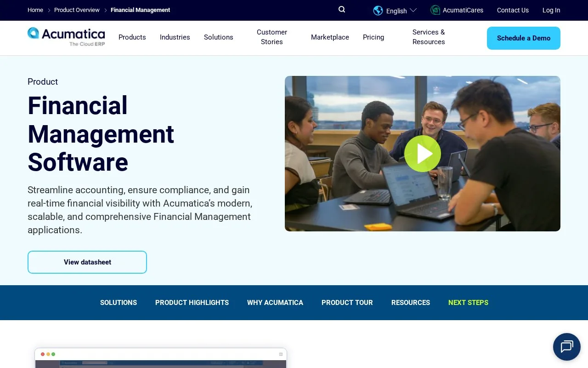Viewport: 588px width, 368px height.
Task: Click the Financial Management Software heading
Action: pos(101,134)
